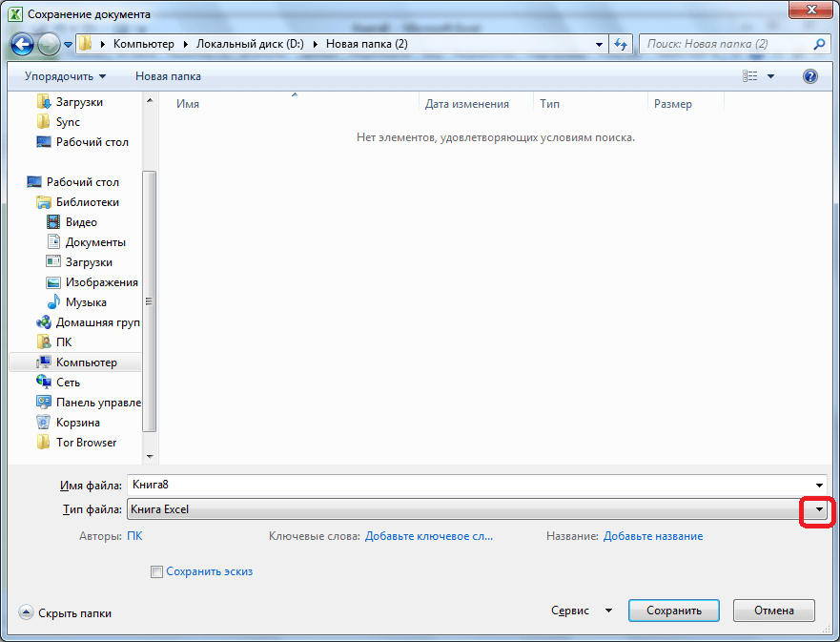
Task: Click the sidebar scrollbar down arrow
Action: (x=150, y=457)
